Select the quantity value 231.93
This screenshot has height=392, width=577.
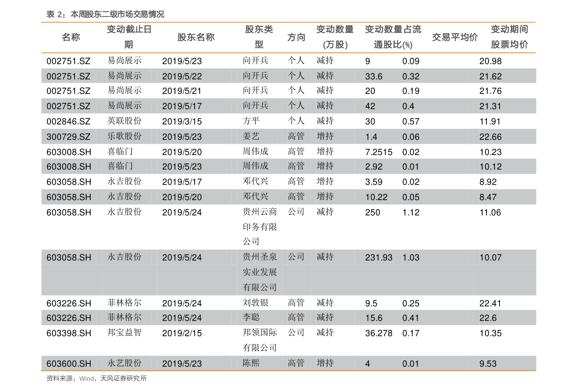coord(378,258)
